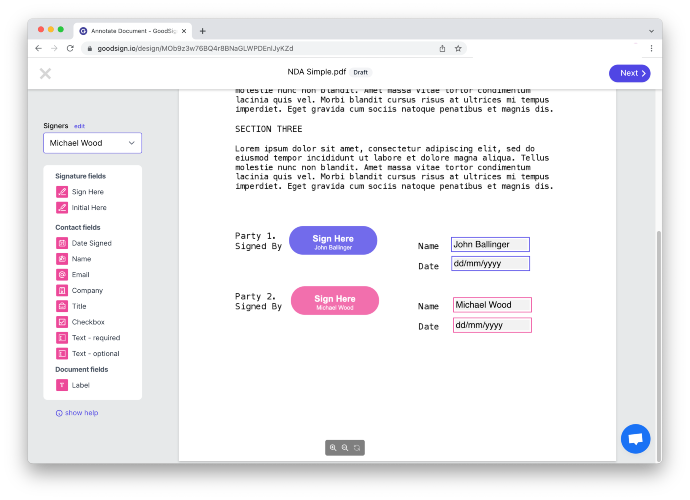Open the chat support bubble
The height and width of the screenshot is (500, 690).
tap(635, 439)
